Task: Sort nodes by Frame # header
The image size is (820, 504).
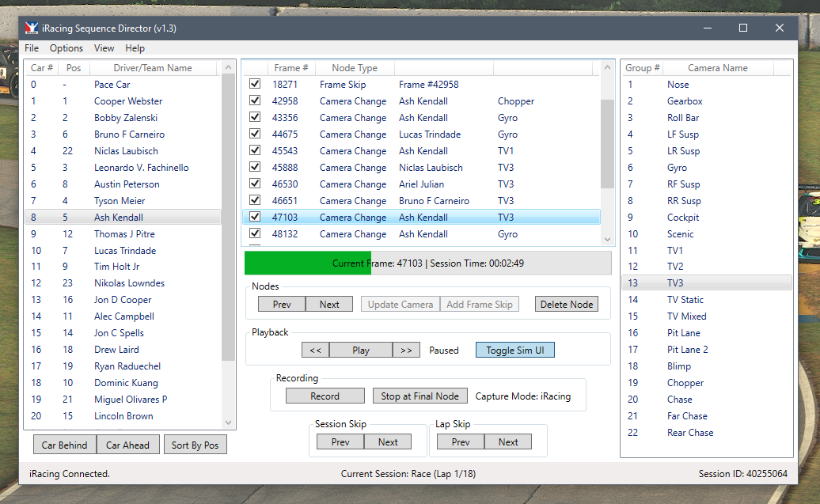Action: (290, 68)
